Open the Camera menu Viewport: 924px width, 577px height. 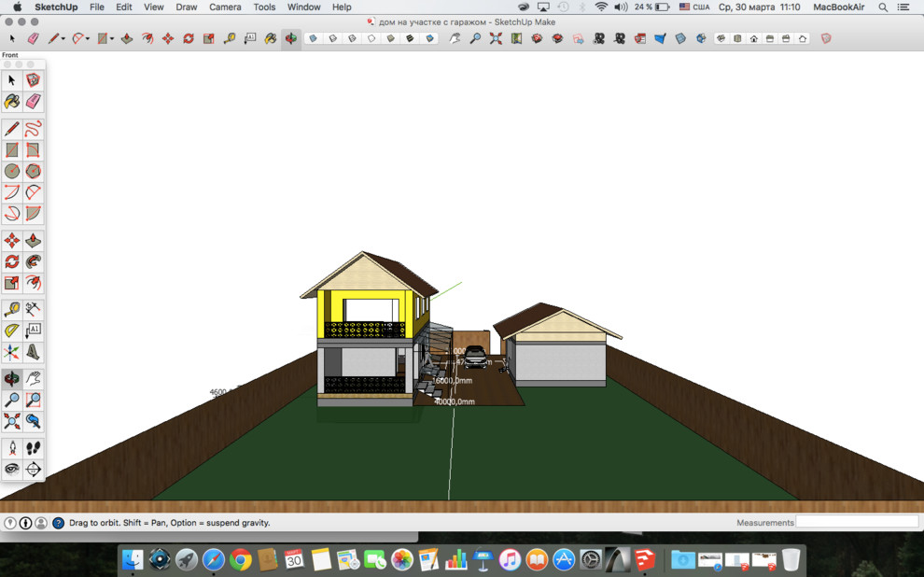click(x=225, y=7)
